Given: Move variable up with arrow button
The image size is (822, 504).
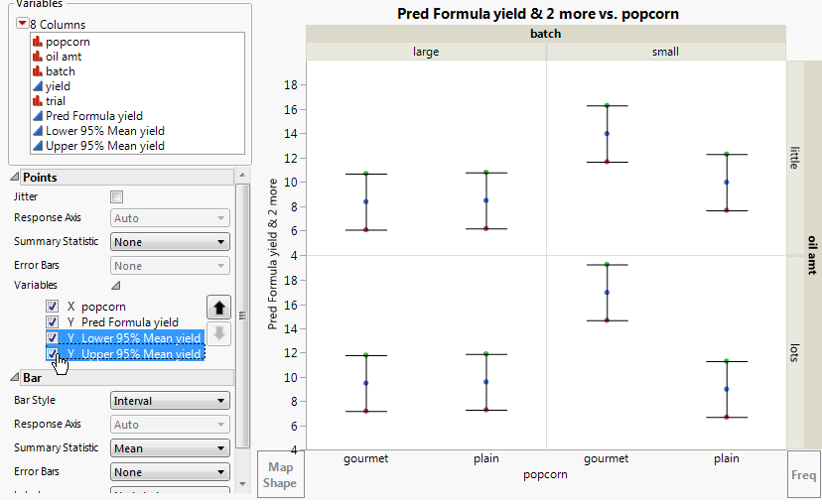Looking at the screenshot, I should [216, 307].
